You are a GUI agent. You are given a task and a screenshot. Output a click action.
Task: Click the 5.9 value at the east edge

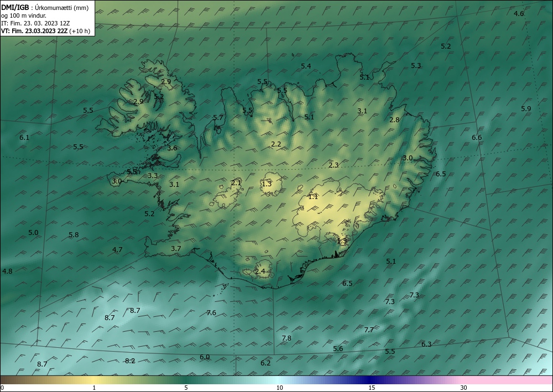[526, 108]
